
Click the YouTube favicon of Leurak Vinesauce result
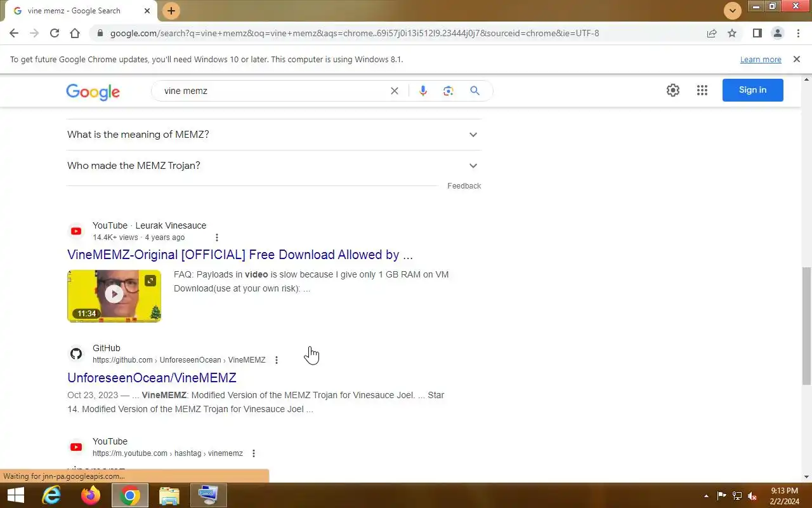coord(76,231)
